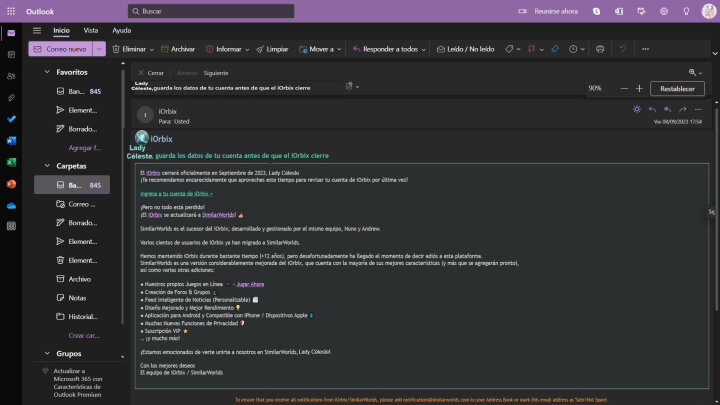Click the Jugar Ahora link
Viewport: 720px width, 405px height.
pos(250,284)
